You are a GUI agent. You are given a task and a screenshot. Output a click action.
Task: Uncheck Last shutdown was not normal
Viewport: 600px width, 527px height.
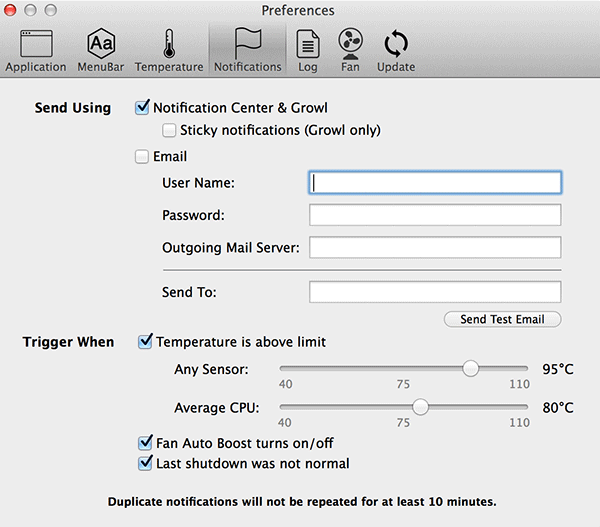point(145,463)
